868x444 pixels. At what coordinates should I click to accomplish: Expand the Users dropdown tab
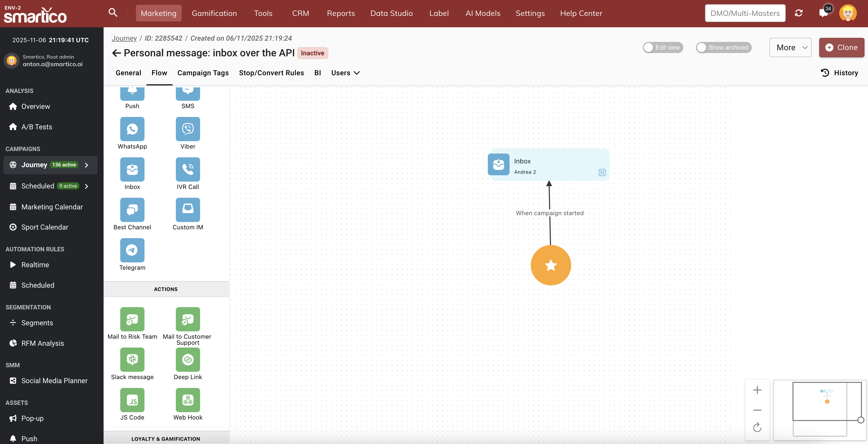pyautogui.click(x=345, y=73)
